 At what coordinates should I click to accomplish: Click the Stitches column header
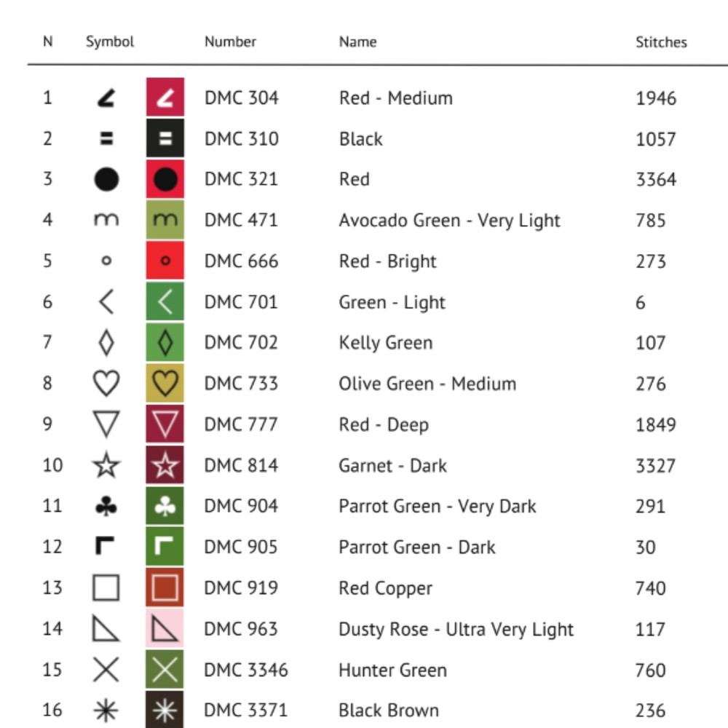click(660, 42)
